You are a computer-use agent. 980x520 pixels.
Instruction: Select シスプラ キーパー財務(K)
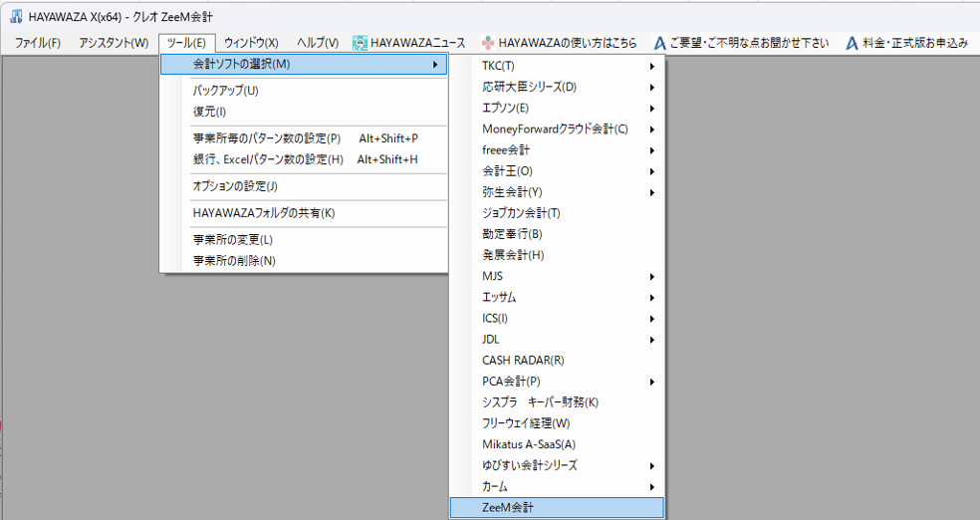coord(557,402)
